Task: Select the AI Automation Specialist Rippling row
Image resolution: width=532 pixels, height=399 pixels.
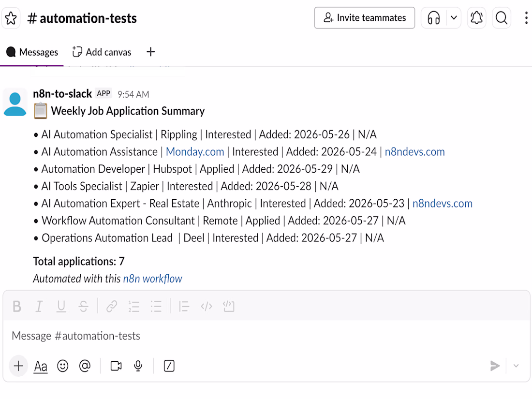Action: pos(205,134)
